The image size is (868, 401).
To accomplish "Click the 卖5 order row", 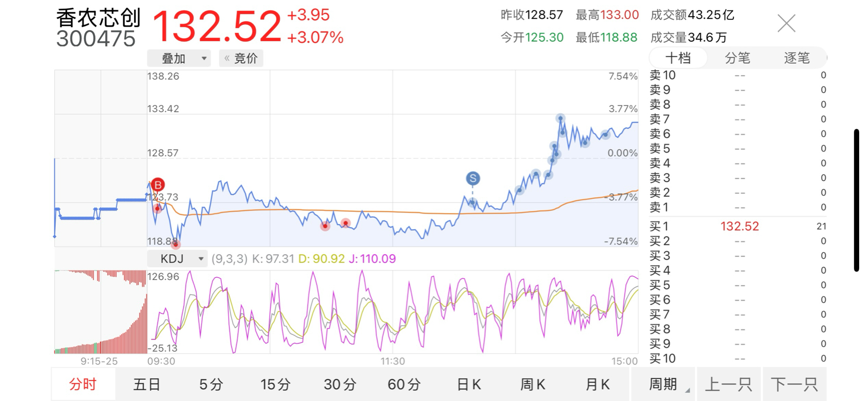I will tap(738, 149).
